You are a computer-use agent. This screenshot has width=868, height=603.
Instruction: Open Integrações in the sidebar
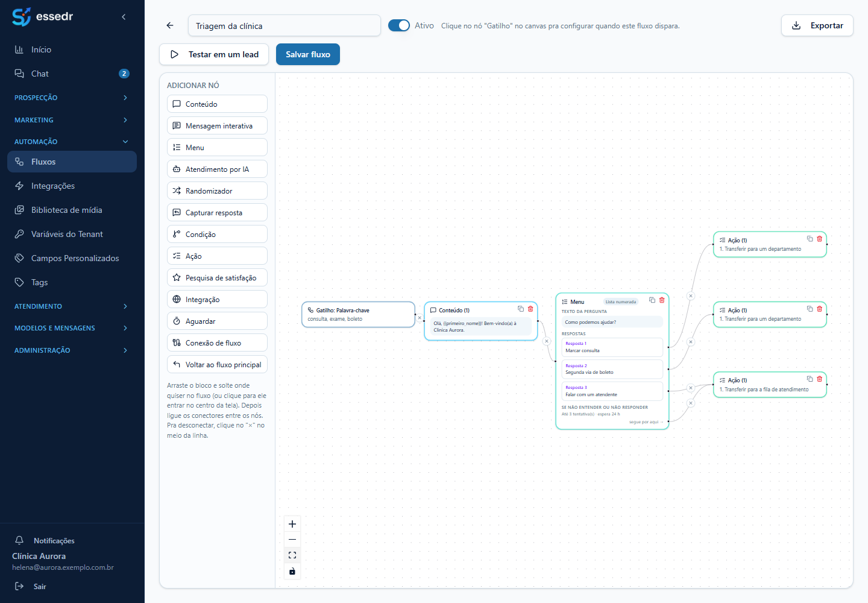coord(72,186)
